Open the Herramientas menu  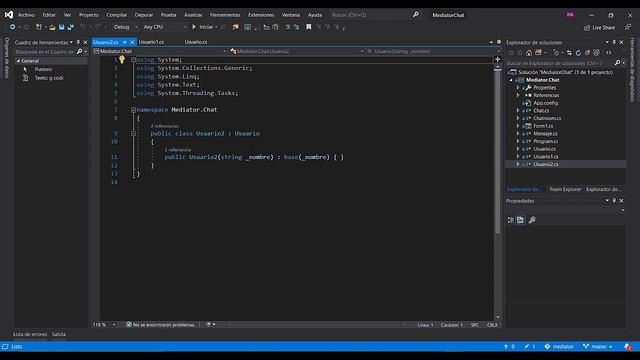[225, 15]
